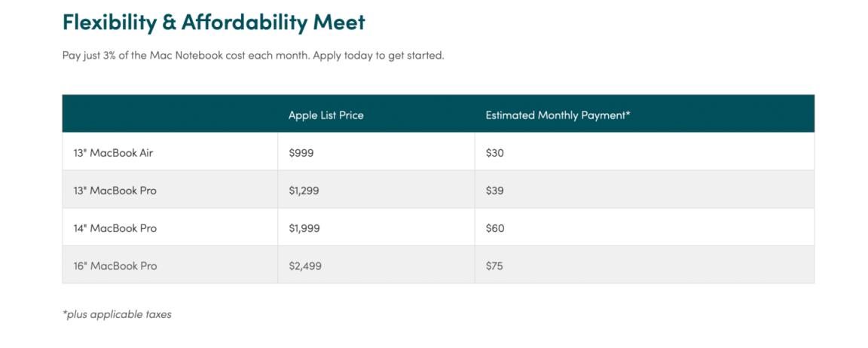Click the $39 monthly payment value
This screenshot has width=868, height=348.
tap(494, 191)
